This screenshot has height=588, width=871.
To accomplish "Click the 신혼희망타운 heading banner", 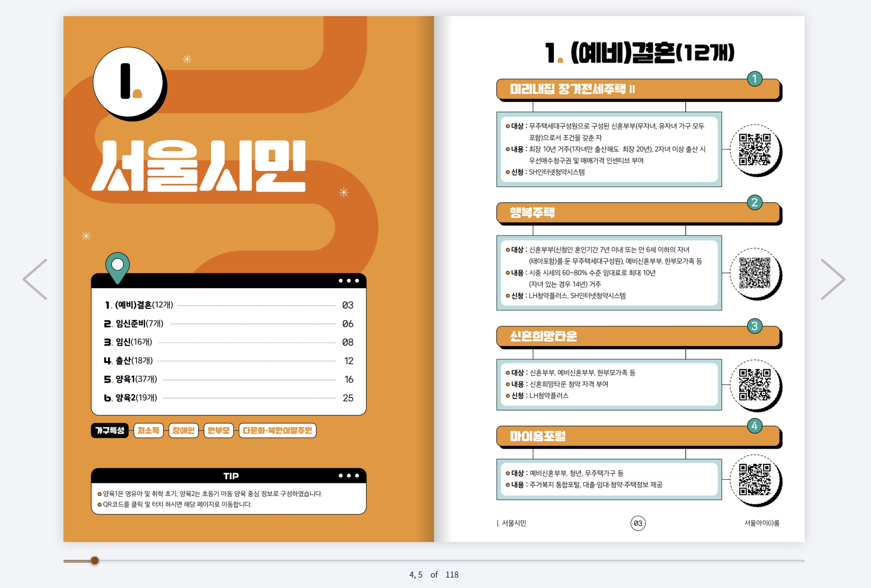I will tap(638, 336).
